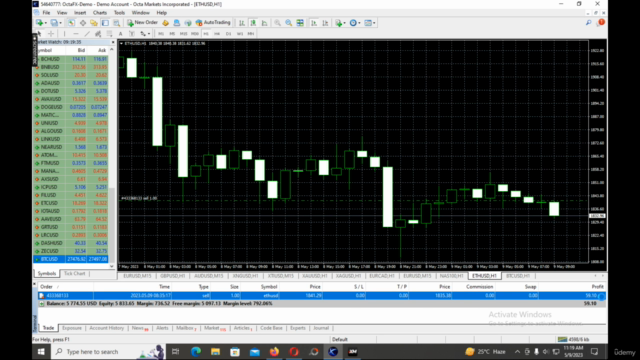Open the Journal tab
Screen dimensions: 640x360
[x=321, y=328]
